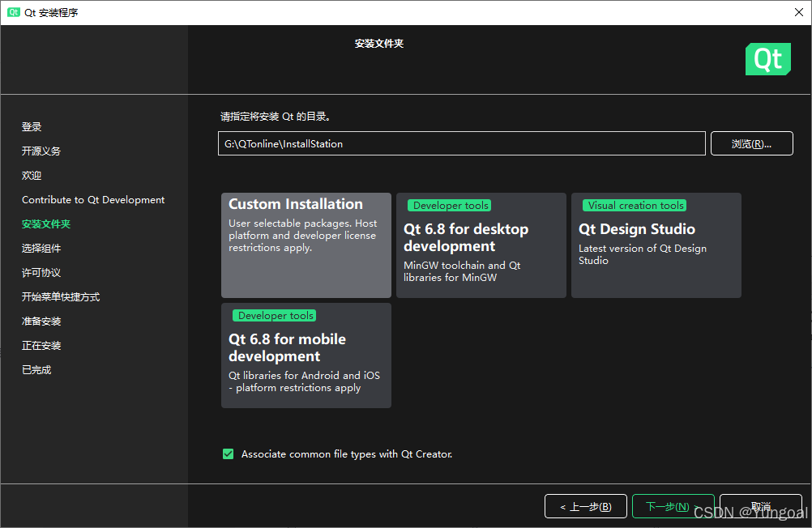The width and height of the screenshot is (812, 528).
Task: Pick the Qt Design Studio option
Action: click(656, 245)
